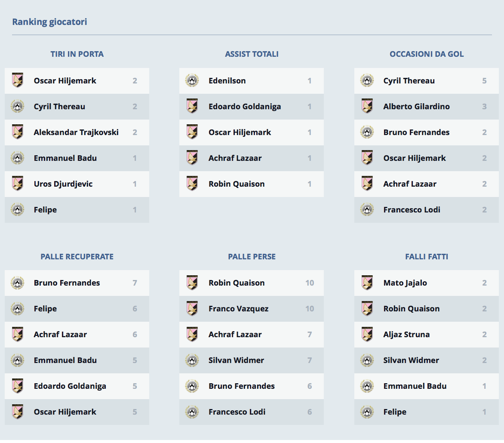Click Udinese crest next to Francesco Lodi in Palle Perse
The height and width of the screenshot is (443, 504).
click(192, 412)
